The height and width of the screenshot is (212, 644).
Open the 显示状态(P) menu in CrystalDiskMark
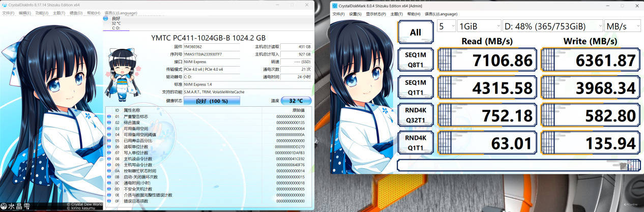(x=376, y=14)
